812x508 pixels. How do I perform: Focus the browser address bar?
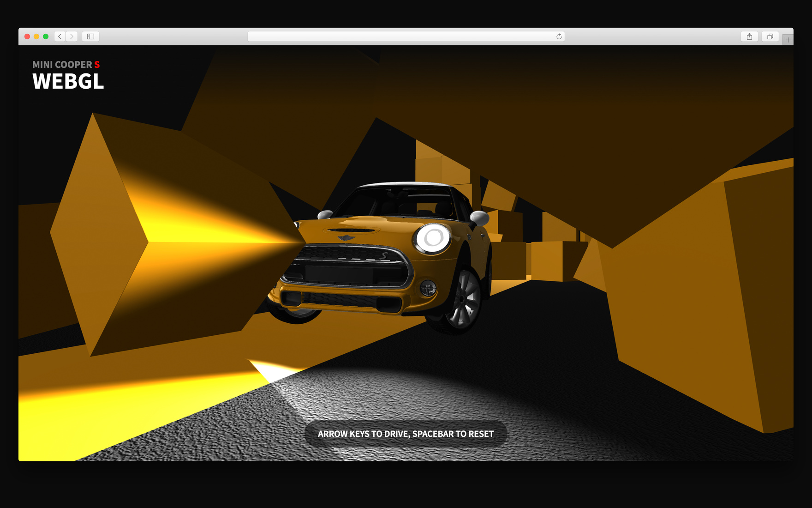tap(406, 36)
